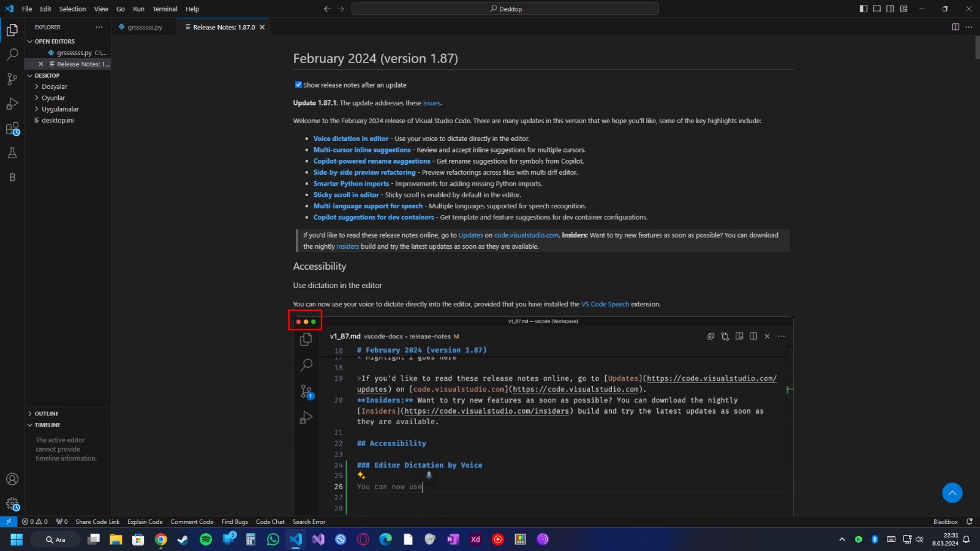Open the editor More Actions ellipsis
This screenshot has height=551, width=980.
click(969, 27)
